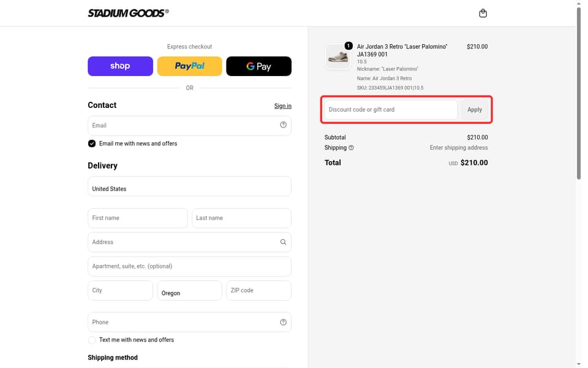Click the quantity badge on product thumbnail
588x368 pixels.
(349, 46)
